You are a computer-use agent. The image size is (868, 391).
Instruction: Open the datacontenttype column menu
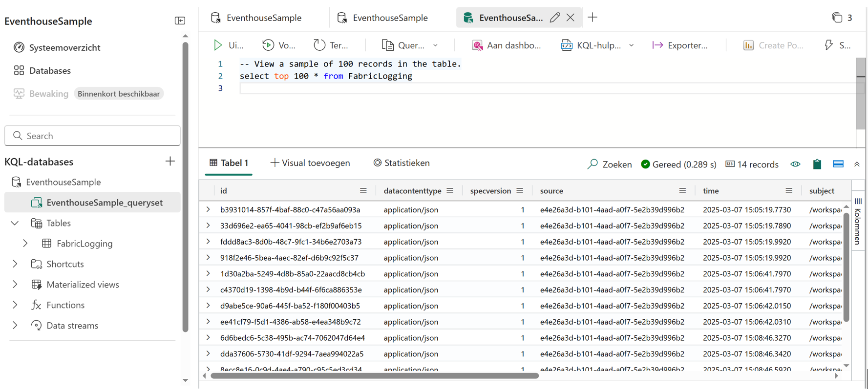[x=450, y=191]
